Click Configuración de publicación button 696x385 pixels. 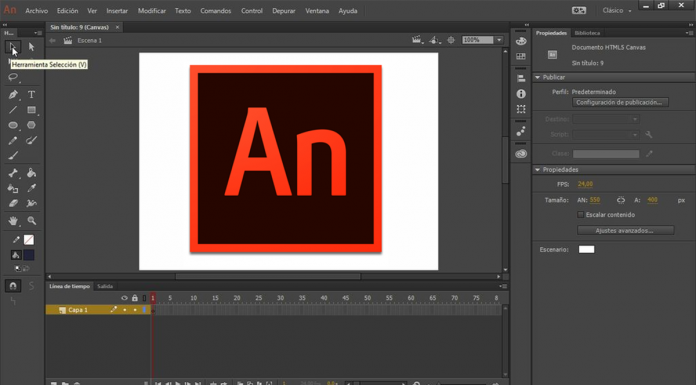coord(620,103)
